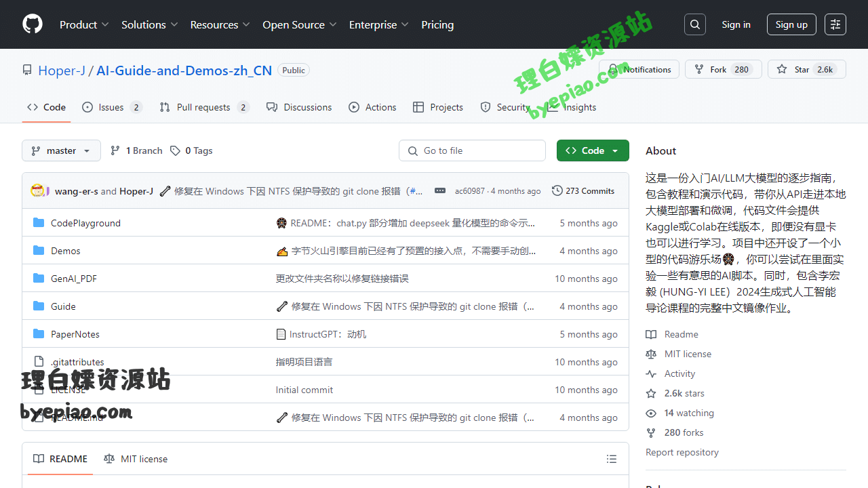Screen dimensions: 868x488
Task: Expand the Product menu
Action: click(84, 24)
